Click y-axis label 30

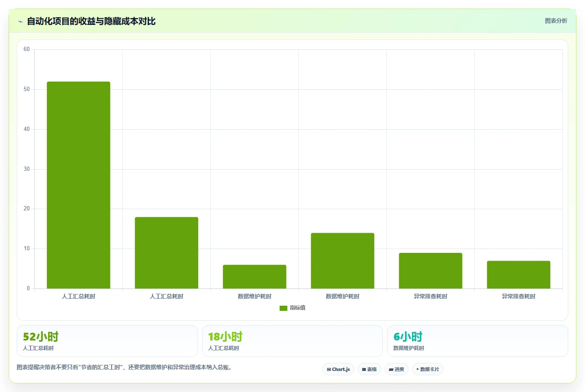click(27, 169)
